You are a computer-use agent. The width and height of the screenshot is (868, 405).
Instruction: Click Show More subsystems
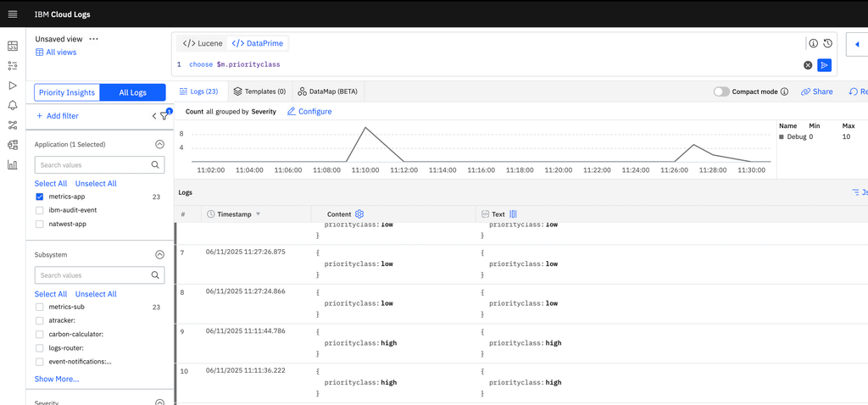[57, 379]
